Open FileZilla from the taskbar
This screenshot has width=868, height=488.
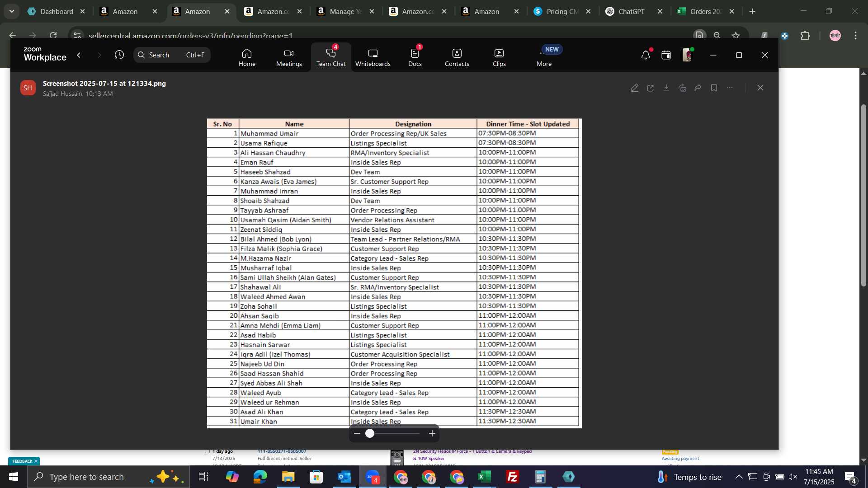tap(512, 477)
